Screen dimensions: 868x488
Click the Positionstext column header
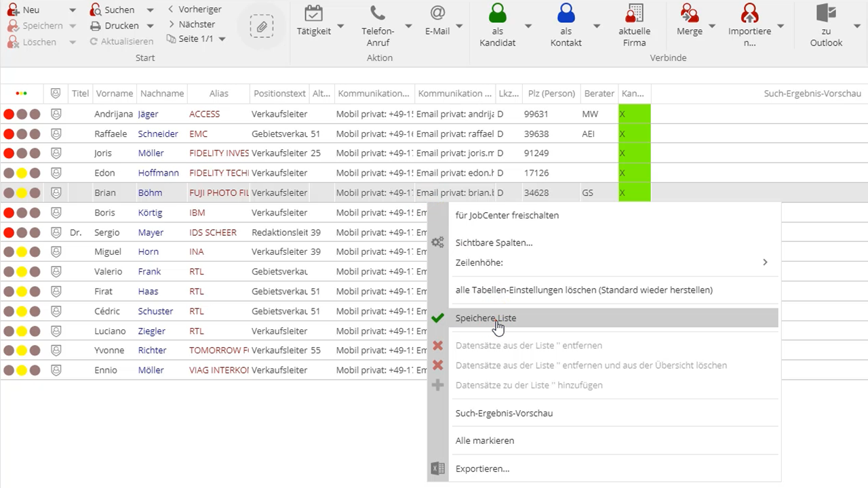pyautogui.click(x=279, y=94)
